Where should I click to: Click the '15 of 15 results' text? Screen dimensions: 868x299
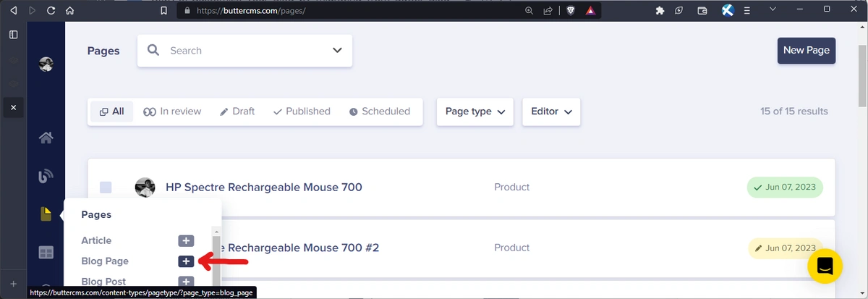[794, 111]
